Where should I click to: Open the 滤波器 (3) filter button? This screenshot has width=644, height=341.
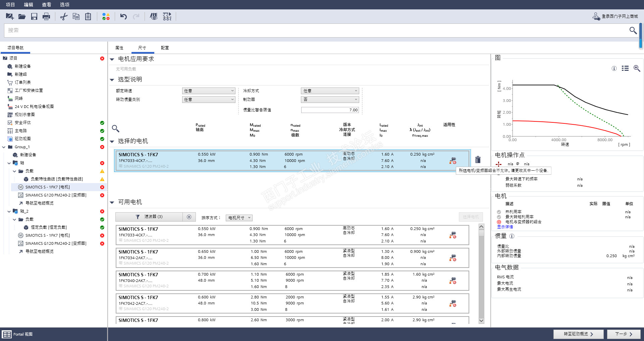(149, 217)
